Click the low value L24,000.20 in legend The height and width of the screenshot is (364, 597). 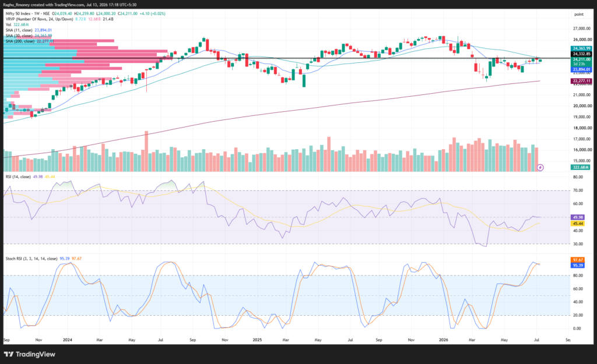106,13
